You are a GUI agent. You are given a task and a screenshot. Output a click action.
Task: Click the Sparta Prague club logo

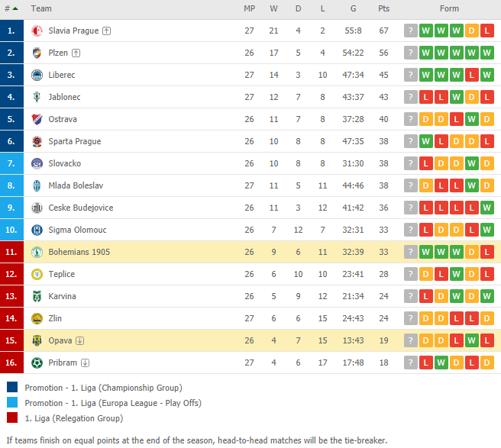(37, 141)
